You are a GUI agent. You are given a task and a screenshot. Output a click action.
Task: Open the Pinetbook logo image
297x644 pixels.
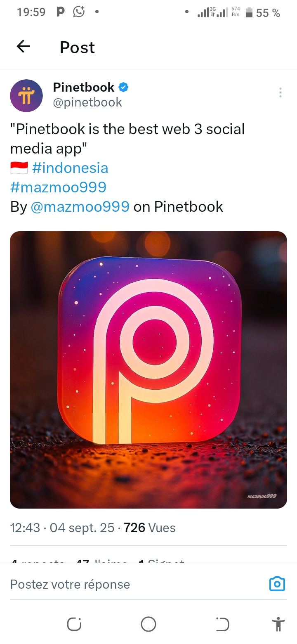point(148,370)
